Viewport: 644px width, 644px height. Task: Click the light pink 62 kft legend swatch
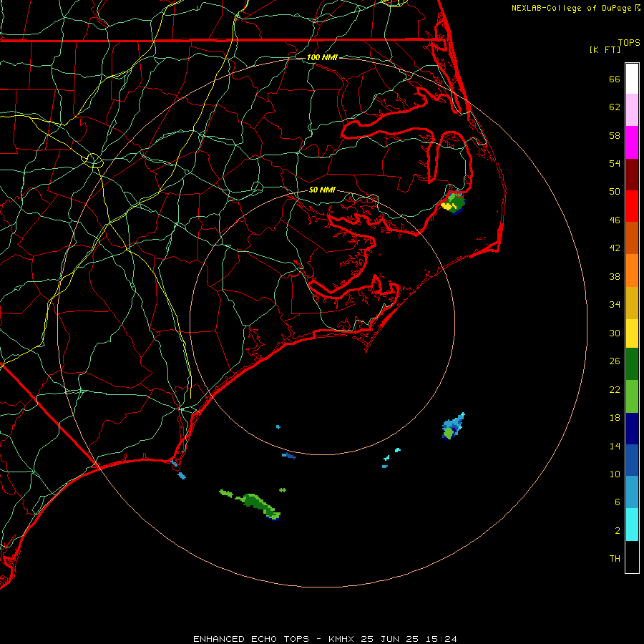(x=632, y=110)
